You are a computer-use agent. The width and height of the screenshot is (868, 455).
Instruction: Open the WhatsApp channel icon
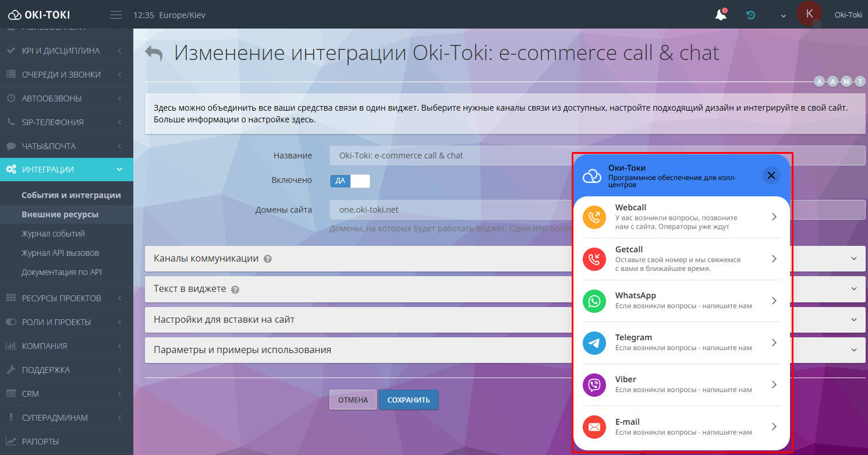click(x=595, y=301)
